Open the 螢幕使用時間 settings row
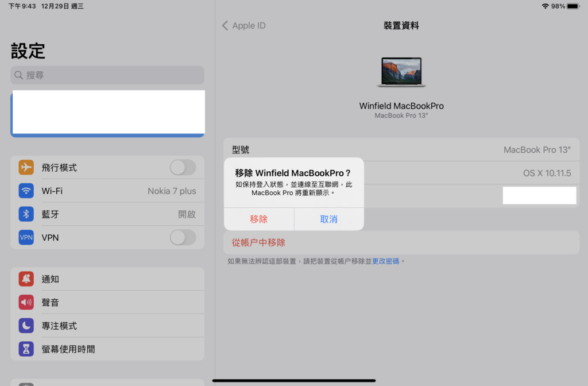Image resolution: width=588 pixels, height=386 pixels. pyautogui.click(x=107, y=349)
